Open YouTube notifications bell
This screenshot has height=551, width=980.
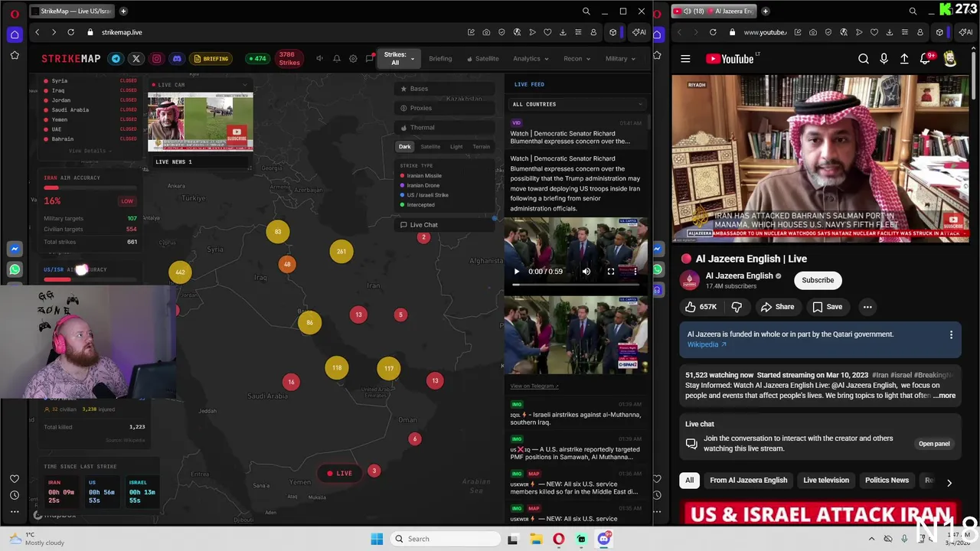point(926,59)
